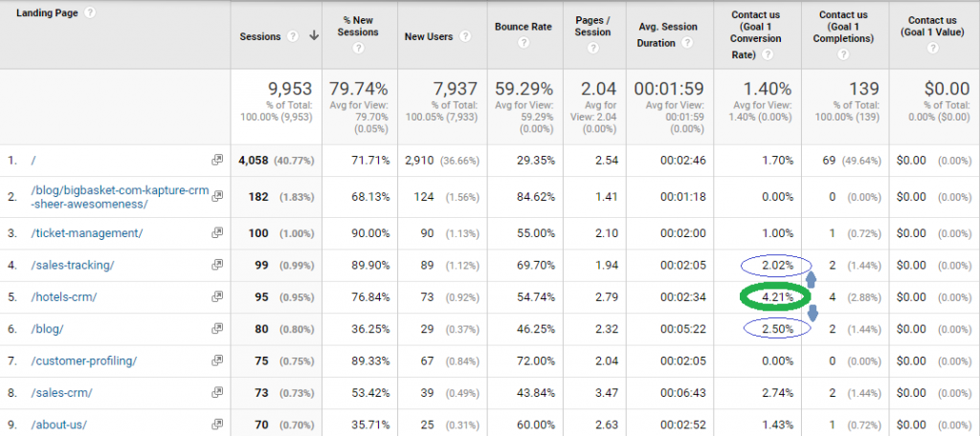This screenshot has height=436, width=980.
Task: Select the /customer-profiling/ landing page link
Action: 83,361
